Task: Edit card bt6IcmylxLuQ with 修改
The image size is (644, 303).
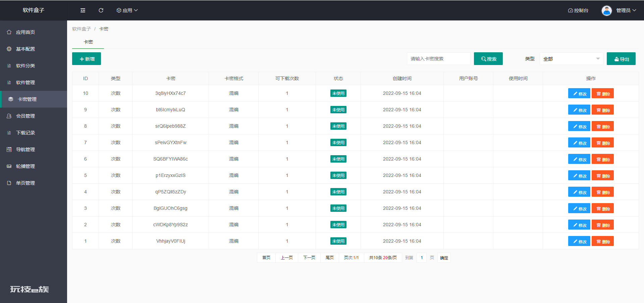Action: click(x=579, y=110)
